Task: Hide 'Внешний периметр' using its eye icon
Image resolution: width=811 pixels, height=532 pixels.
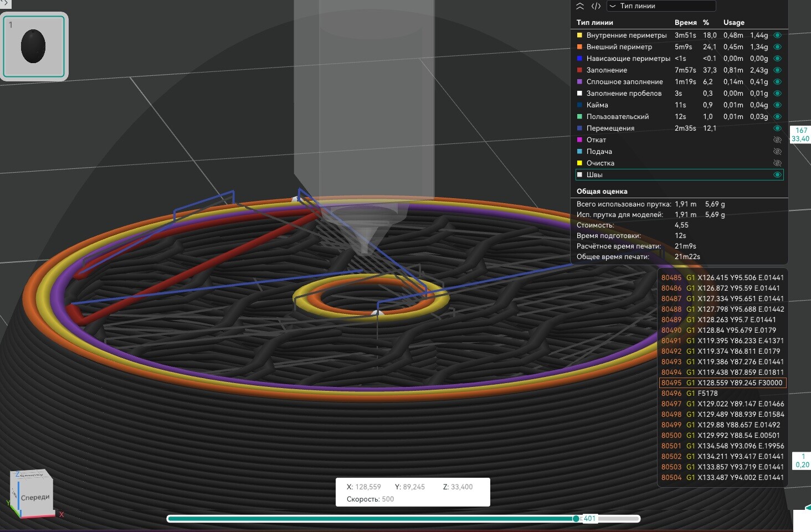Action: (777, 47)
